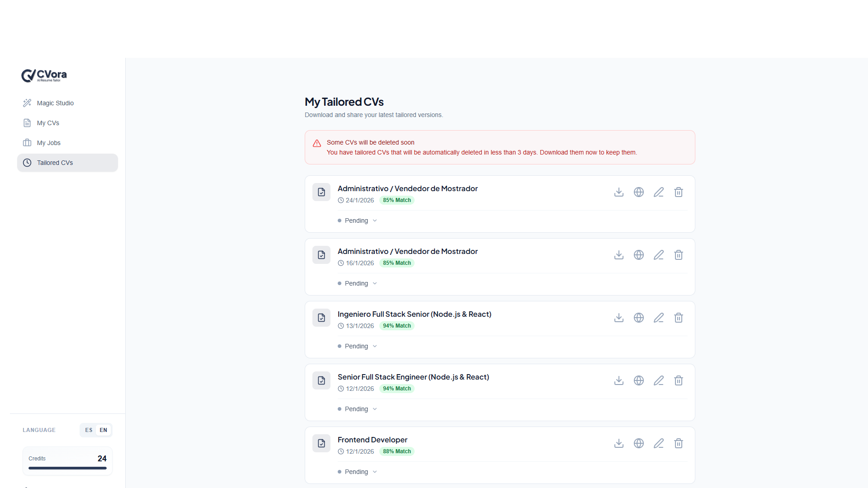Viewport: 868px width, 488px height.
Task: Click the document file icon on Frontend Developer card
Action: click(321, 443)
